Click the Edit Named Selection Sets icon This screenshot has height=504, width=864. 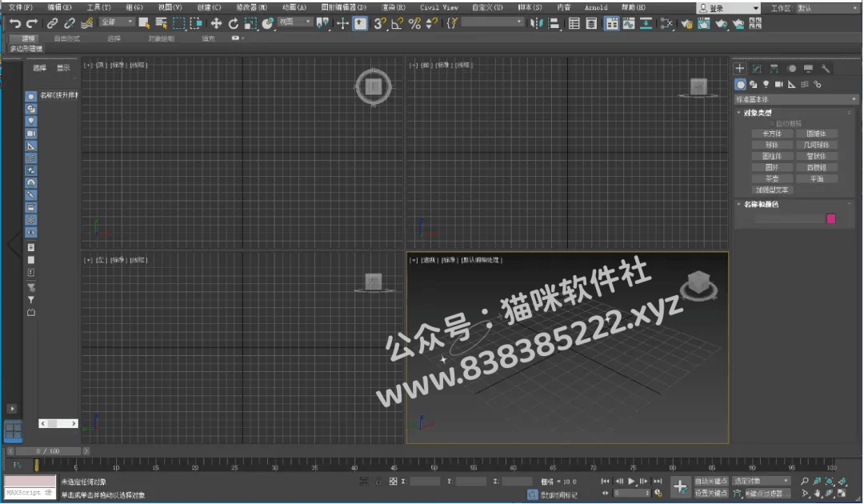tap(452, 23)
